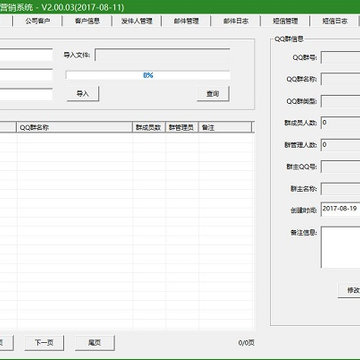The width and height of the screenshot is (360, 360).
Task: Click the 创建时间 date field 2017-08-19
Action: point(340,209)
